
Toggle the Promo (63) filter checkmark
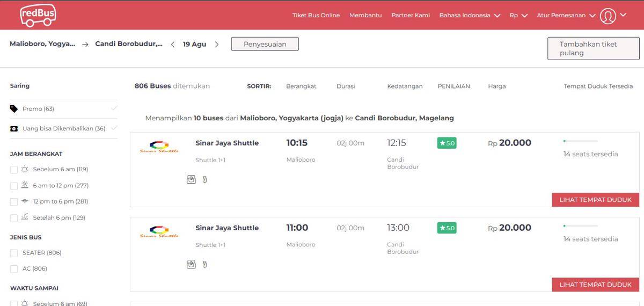point(114,108)
